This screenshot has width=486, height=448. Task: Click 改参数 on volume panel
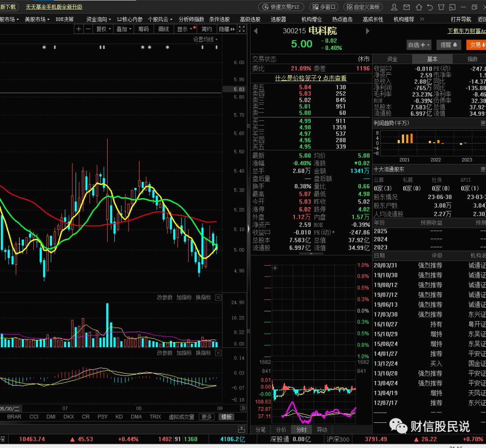click(165, 297)
